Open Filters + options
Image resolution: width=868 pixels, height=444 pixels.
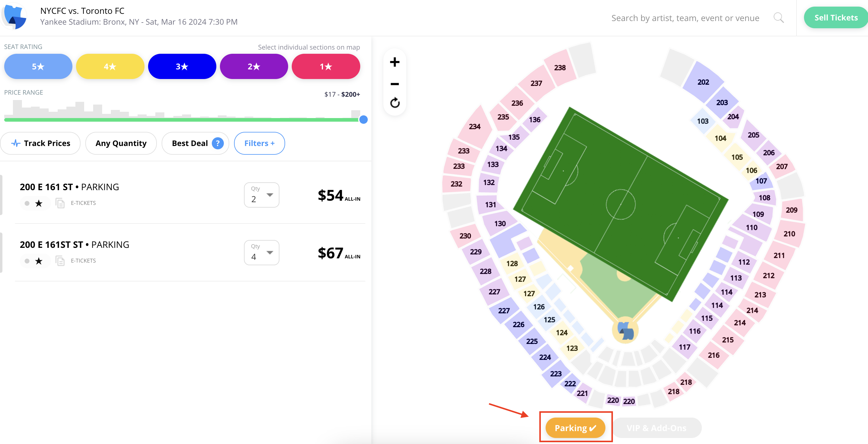259,143
